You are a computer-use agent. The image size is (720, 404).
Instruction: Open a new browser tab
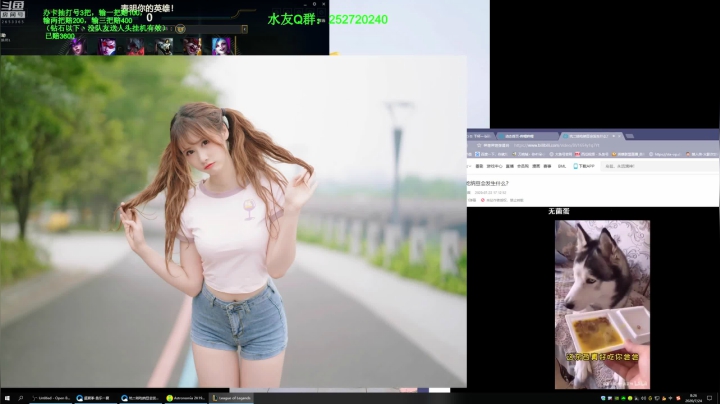click(x=630, y=136)
